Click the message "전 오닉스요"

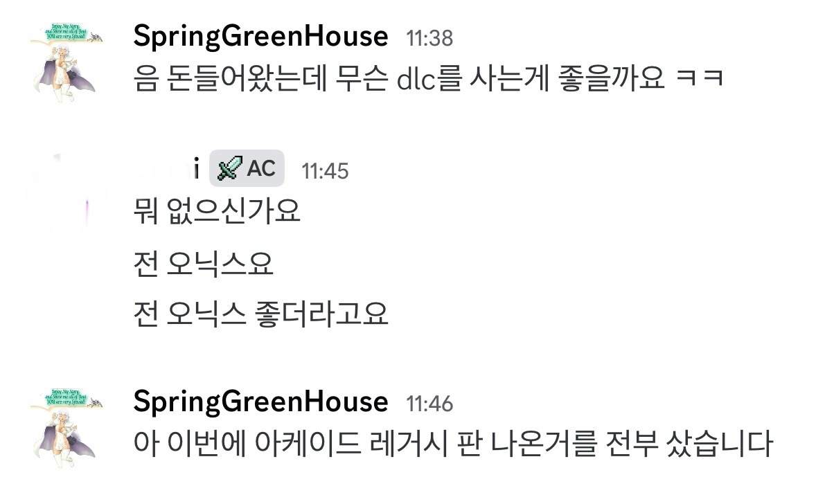pyautogui.click(x=203, y=263)
